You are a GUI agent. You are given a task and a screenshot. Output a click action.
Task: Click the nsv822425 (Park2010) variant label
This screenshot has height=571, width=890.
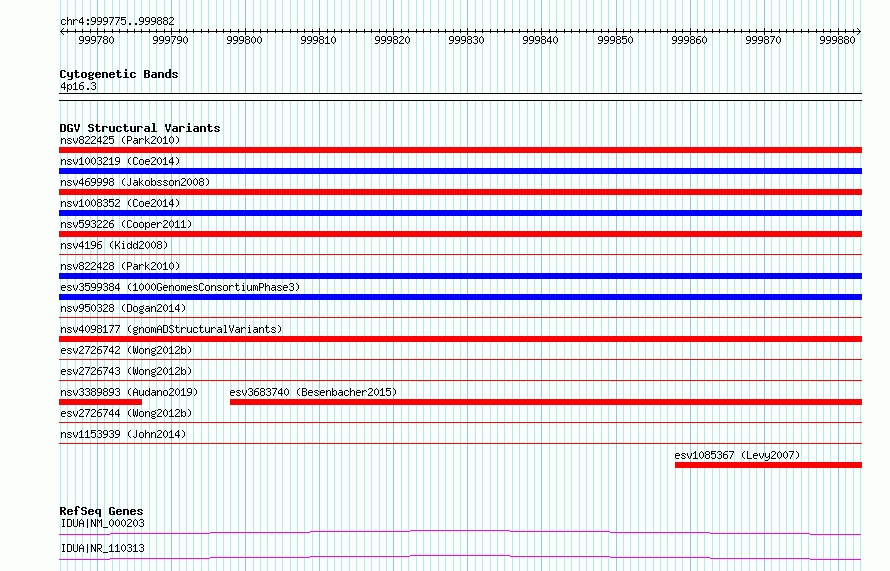pyautogui.click(x=120, y=140)
